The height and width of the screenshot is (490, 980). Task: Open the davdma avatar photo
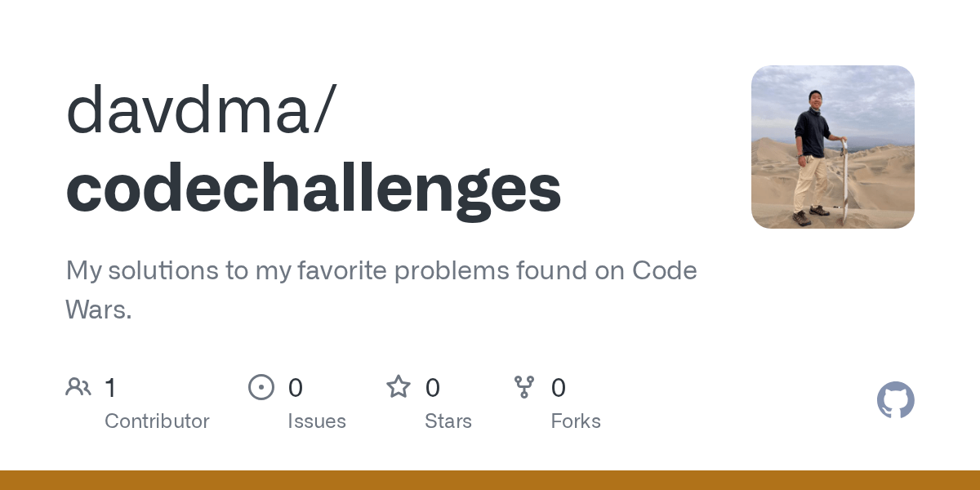833,147
